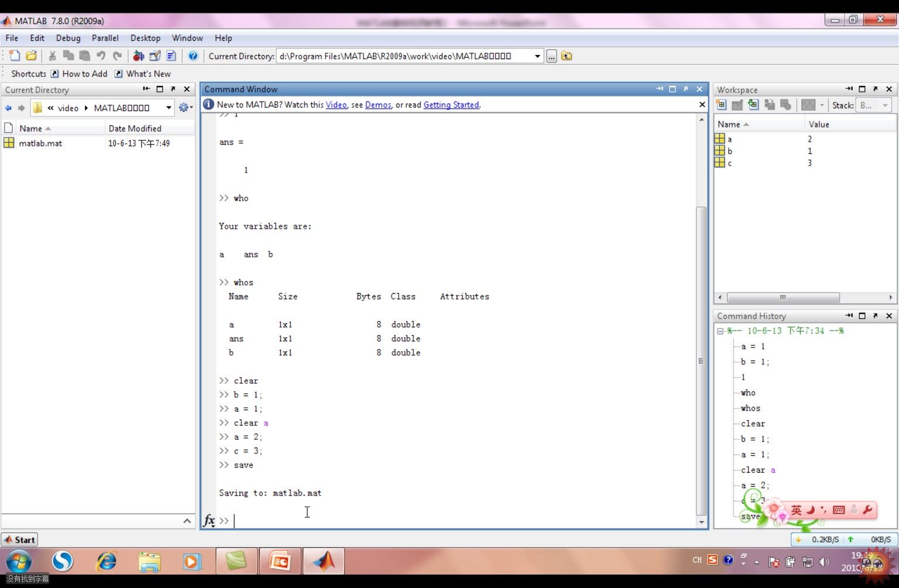This screenshot has width=899, height=588.
Task: Open the Parallel menu
Action: point(105,38)
